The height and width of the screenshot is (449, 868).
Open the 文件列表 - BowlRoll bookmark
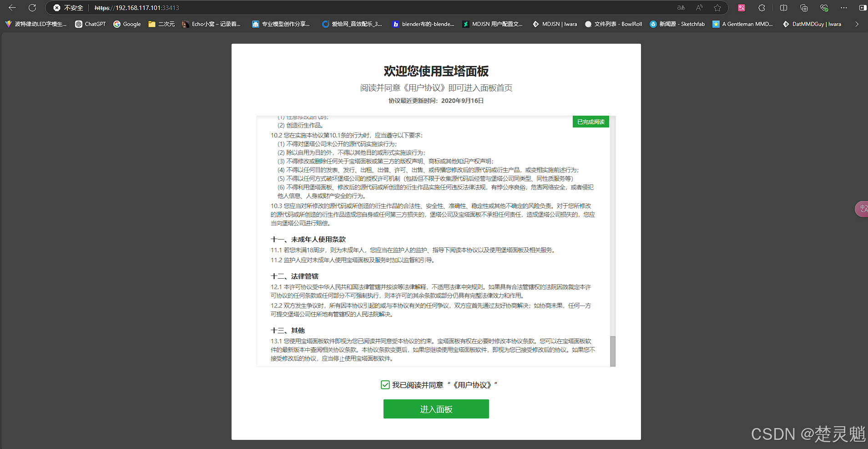click(614, 24)
